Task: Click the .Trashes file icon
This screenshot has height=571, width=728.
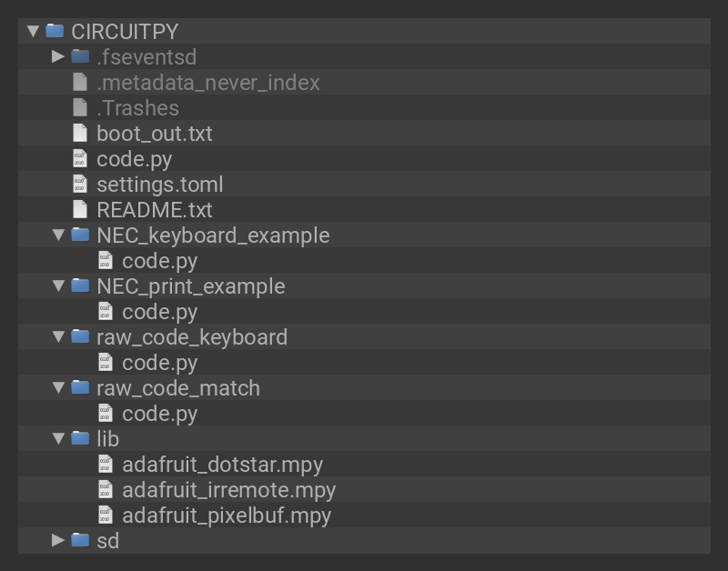Action: [x=80, y=107]
